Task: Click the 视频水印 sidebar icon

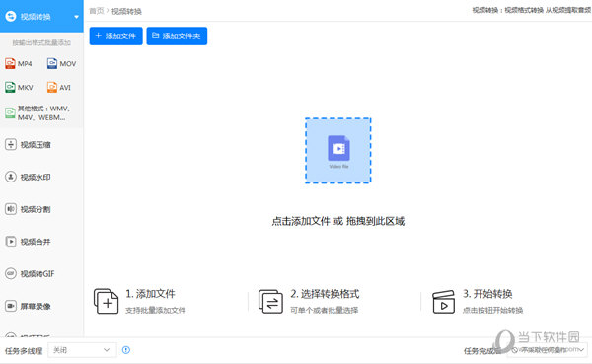Action: (x=11, y=177)
